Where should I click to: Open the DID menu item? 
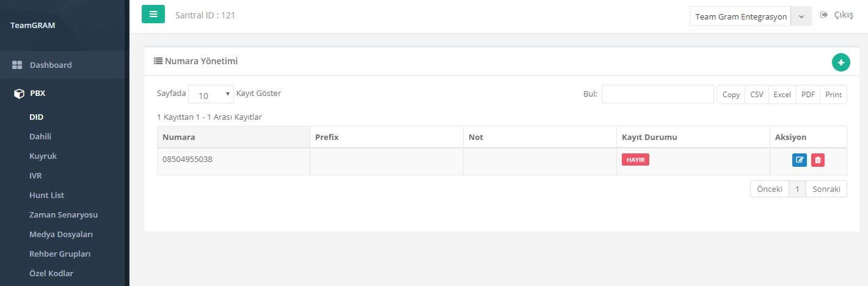click(x=36, y=117)
